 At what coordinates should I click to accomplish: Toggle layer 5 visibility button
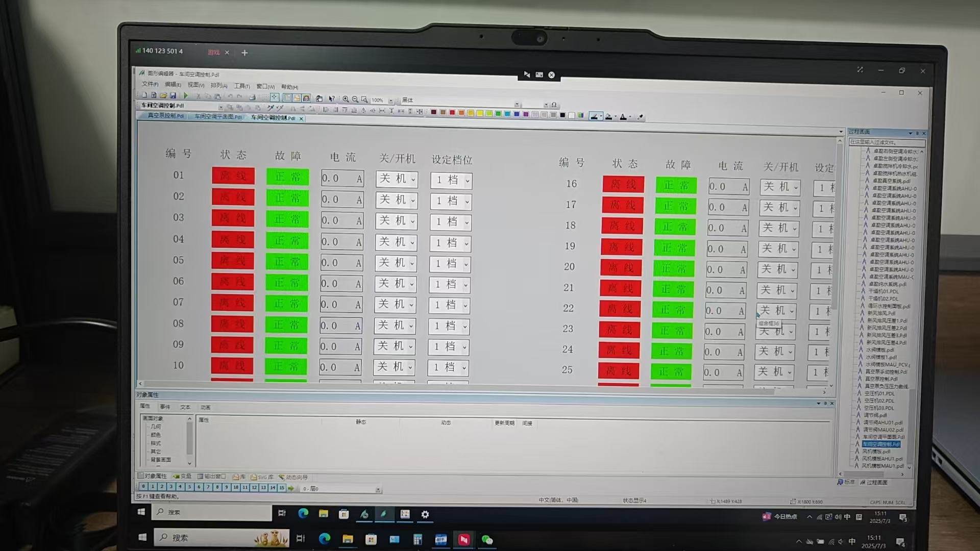[189, 487]
